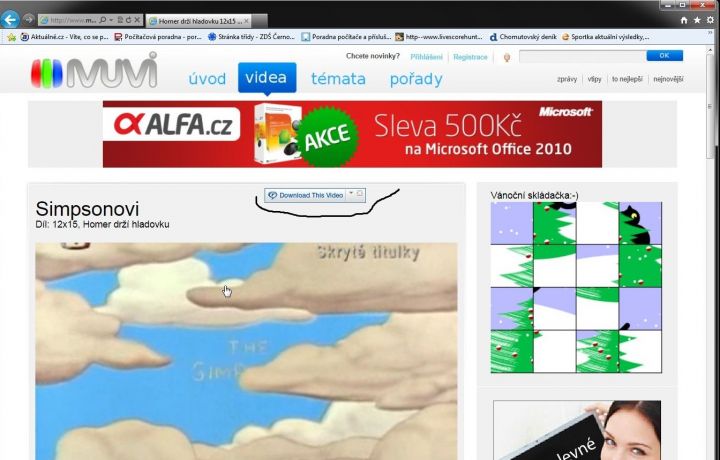The height and width of the screenshot is (460, 720).
Task: Click the lightbulb icon near search box
Action: 507,57
